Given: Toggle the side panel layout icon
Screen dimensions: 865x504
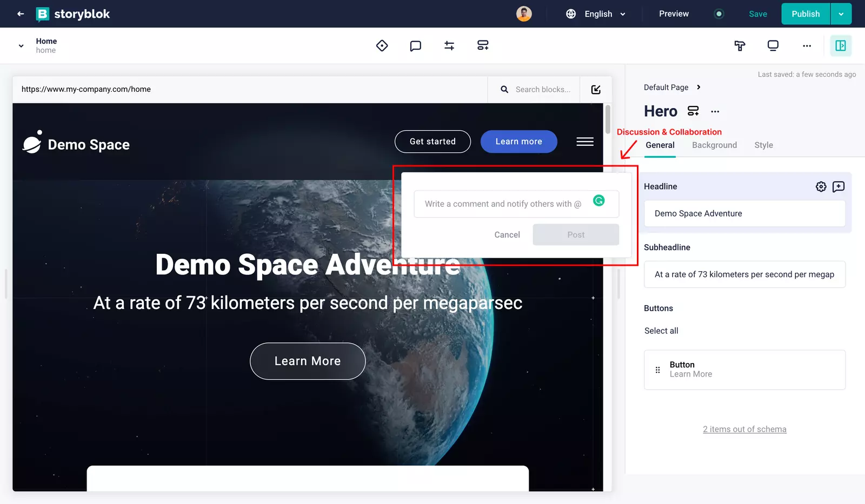Looking at the screenshot, I should [841, 46].
